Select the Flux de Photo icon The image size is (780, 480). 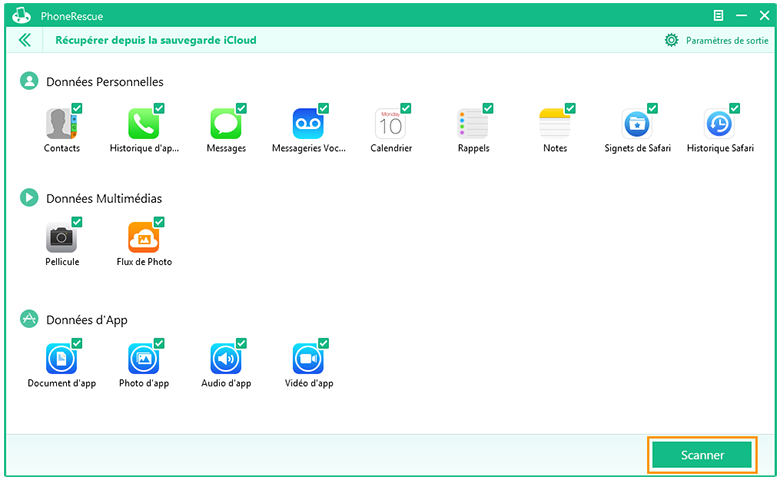point(144,237)
